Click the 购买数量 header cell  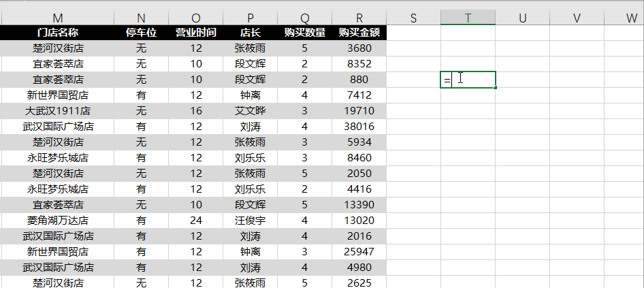[304, 33]
